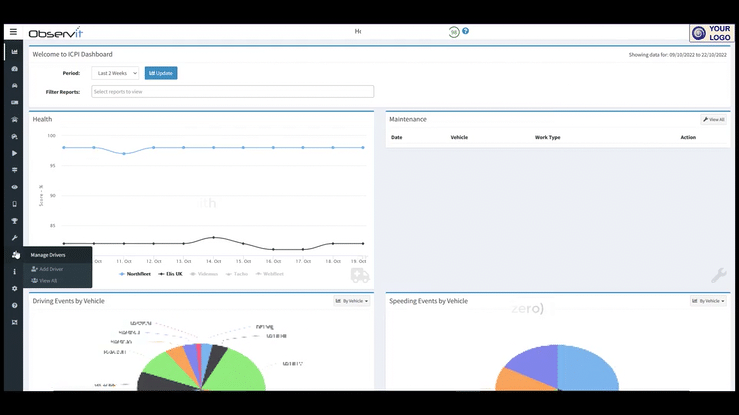Select Add Driver in Manage Drivers menu

[x=47, y=269]
